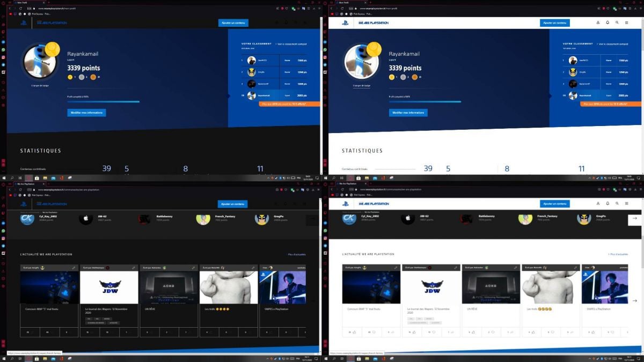644x362 pixels.
Task: Advance the members carousel arrow on light-mode community page
Action: [634, 218]
